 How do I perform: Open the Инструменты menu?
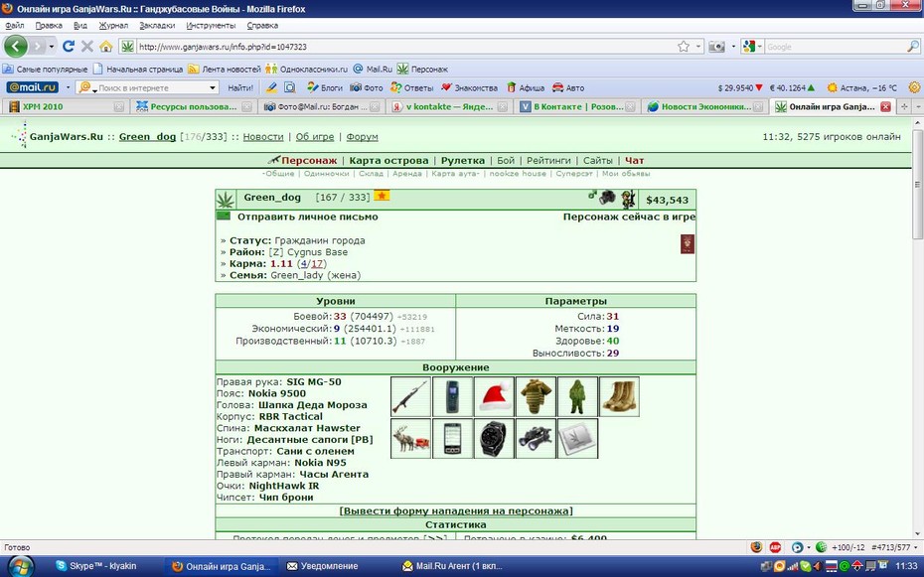pos(211,25)
